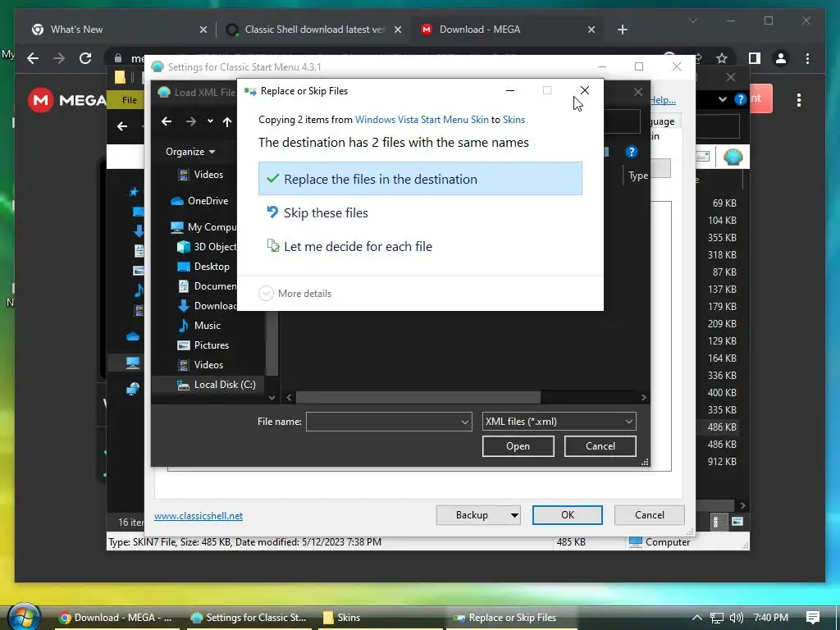Switch to large icons view in Skins explorer

click(x=737, y=521)
